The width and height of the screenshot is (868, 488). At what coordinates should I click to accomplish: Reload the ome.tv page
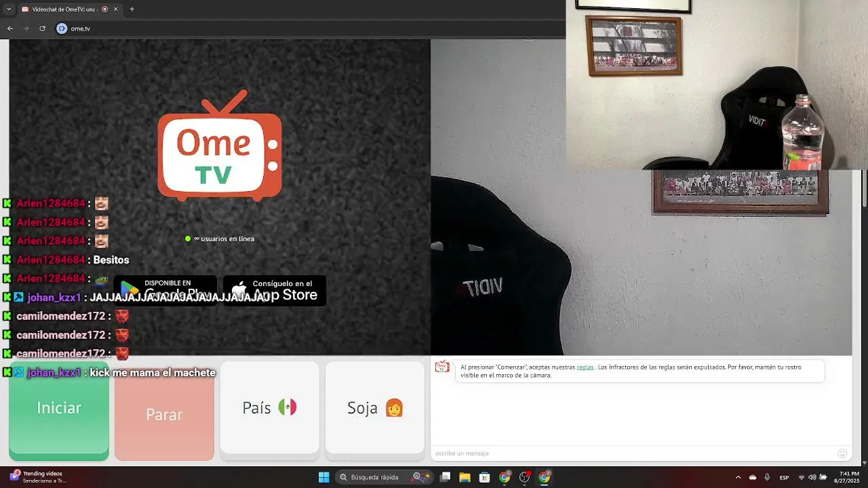42,28
